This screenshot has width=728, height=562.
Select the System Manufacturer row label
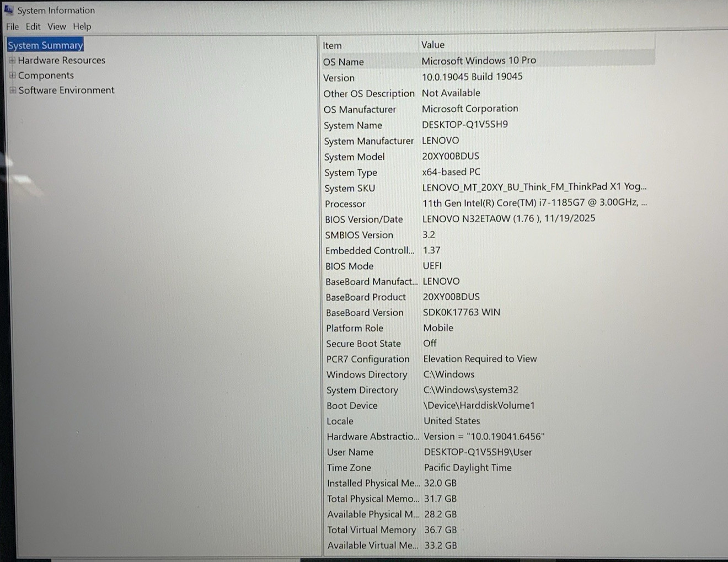pos(368,141)
